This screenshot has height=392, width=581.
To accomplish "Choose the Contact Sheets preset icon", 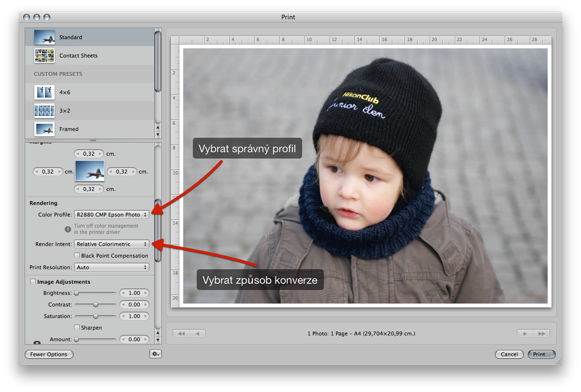I will (x=44, y=56).
